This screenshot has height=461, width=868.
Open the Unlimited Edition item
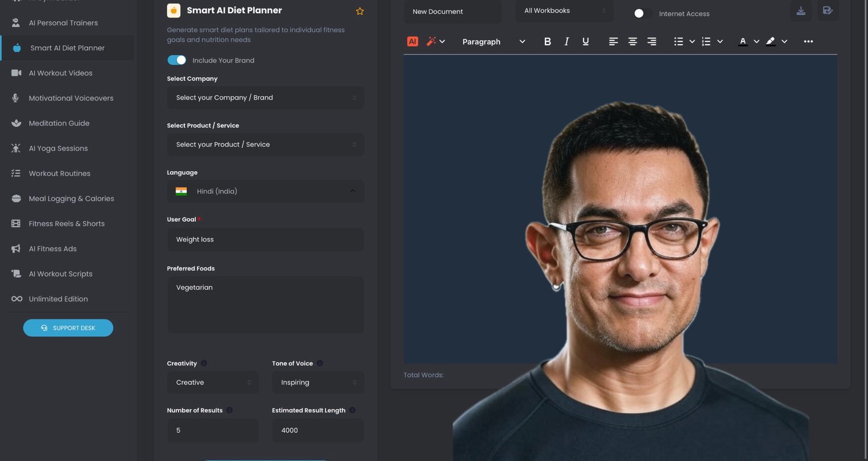coord(68,299)
